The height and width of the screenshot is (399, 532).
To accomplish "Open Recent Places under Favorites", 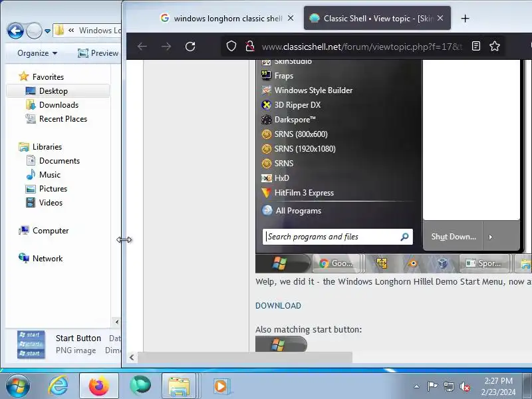I will [63, 119].
